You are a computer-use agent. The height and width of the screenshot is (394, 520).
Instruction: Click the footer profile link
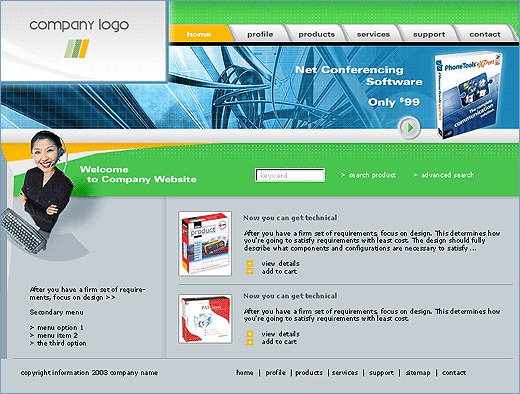tap(275, 373)
